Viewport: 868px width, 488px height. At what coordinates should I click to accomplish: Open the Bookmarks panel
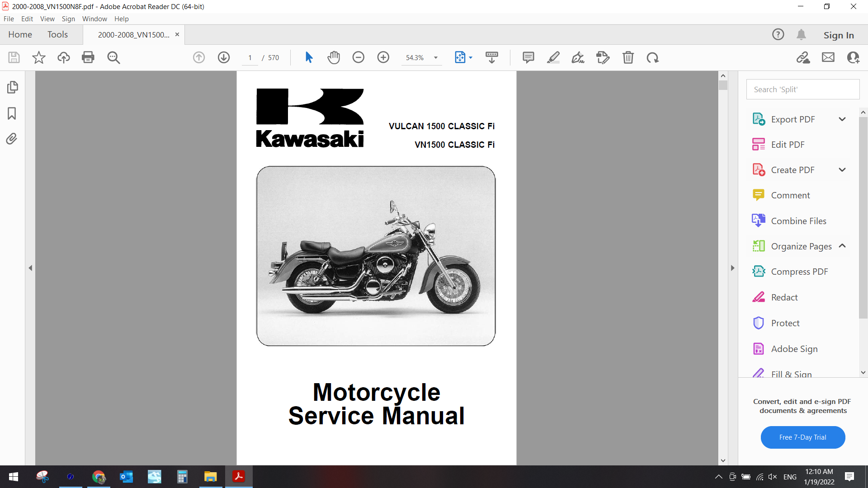(12, 113)
